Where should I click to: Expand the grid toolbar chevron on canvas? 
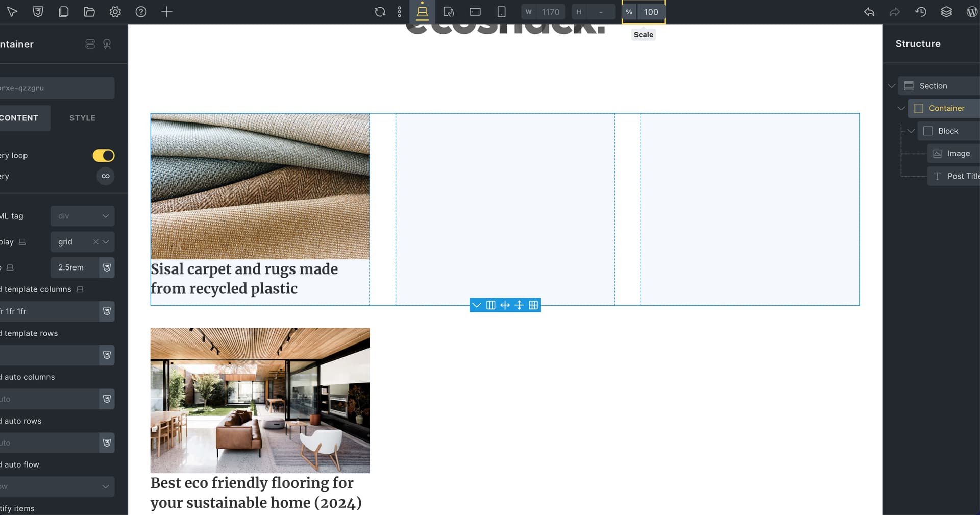coord(477,305)
